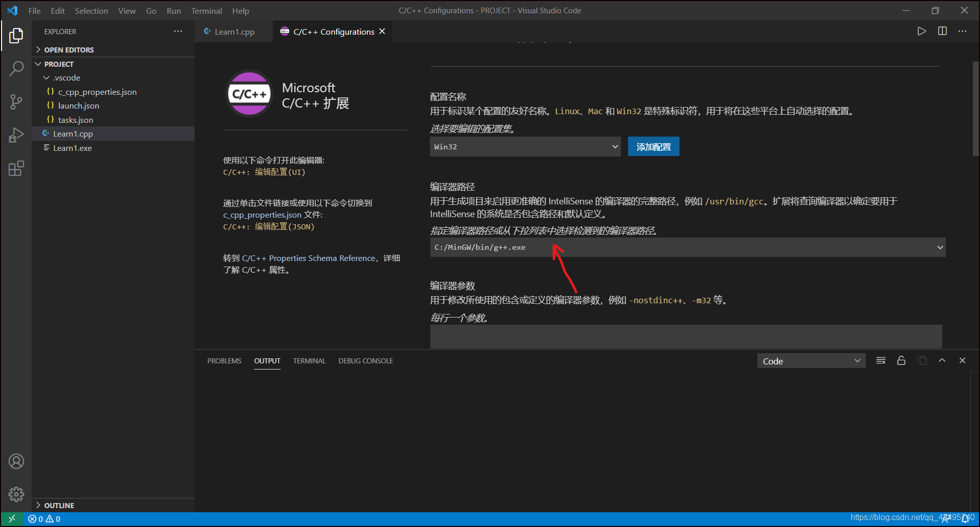Click the remote window indicator in status bar
The image size is (980, 527).
[x=12, y=519]
